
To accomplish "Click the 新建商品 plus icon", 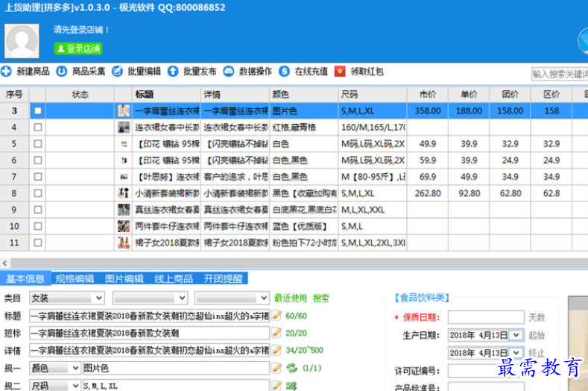I will [x=6, y=71].
